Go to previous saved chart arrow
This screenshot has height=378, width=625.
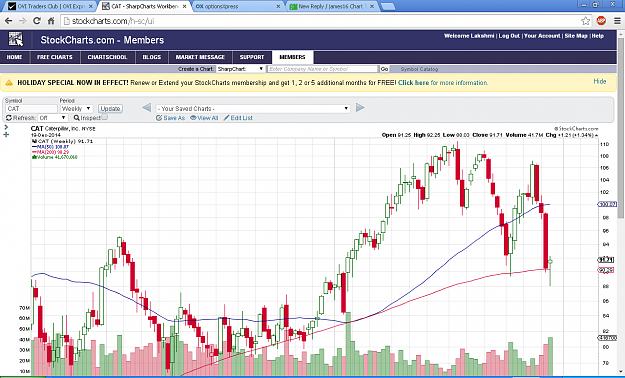click(x=146, y=108)
